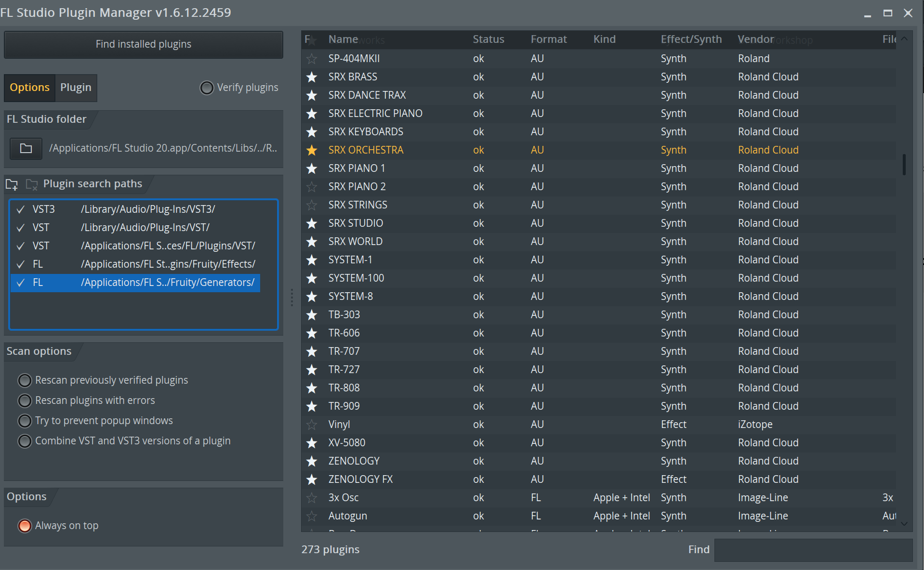Sort list by Kind column
This screenshot has width=924, height=570.
(x=605, y=39)
